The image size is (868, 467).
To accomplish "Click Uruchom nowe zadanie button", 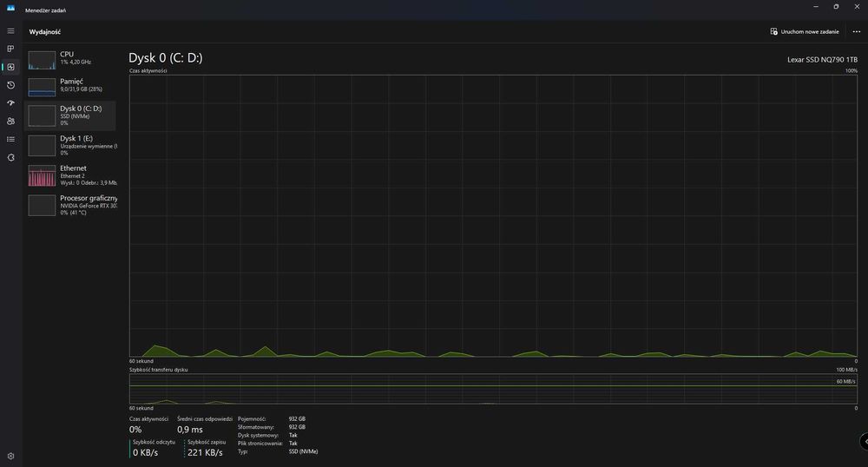I will tap(805, 31).
